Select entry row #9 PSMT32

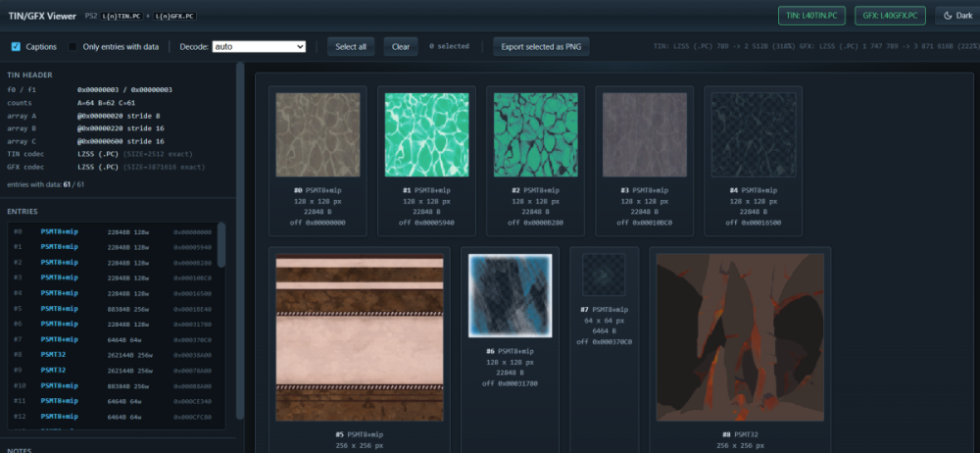(x=113, y=370)
